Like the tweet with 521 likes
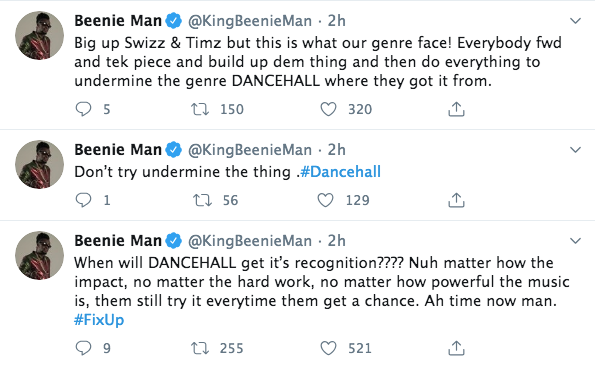Viewport: 595px width, 366px height. coord(328,348)
